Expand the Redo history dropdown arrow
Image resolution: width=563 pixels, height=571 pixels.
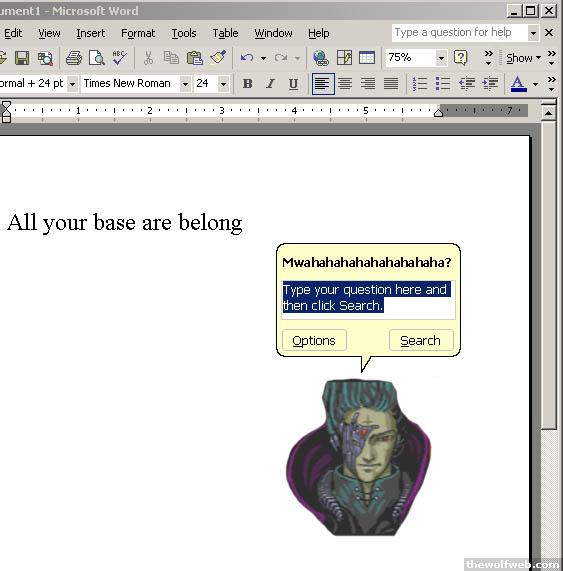click(x=298, y=58)
